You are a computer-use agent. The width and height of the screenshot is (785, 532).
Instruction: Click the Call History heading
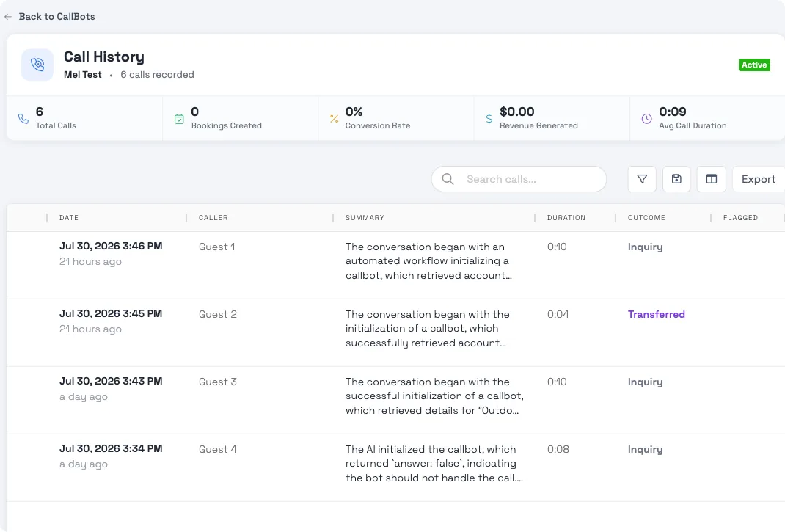click(104, 57)
